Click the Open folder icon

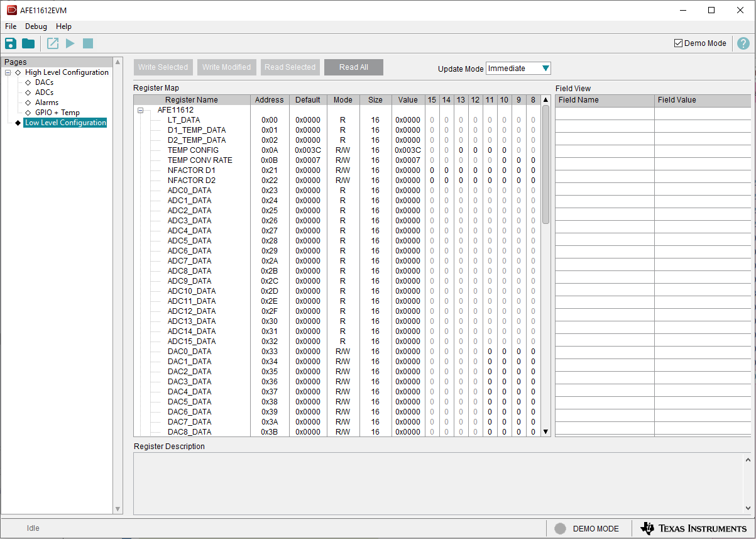click(28, 43)
